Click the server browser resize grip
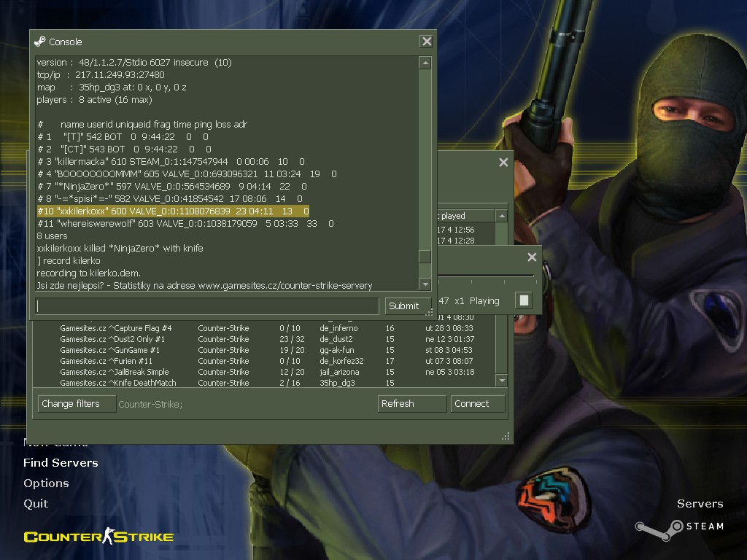 point(506,436)
